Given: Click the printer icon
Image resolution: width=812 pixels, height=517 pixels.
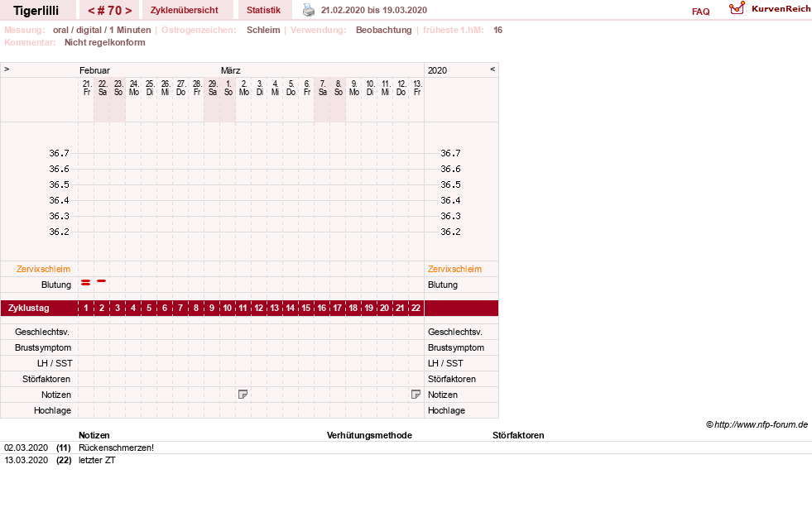Looking at the screenshot, I should [x=309, y=10].
